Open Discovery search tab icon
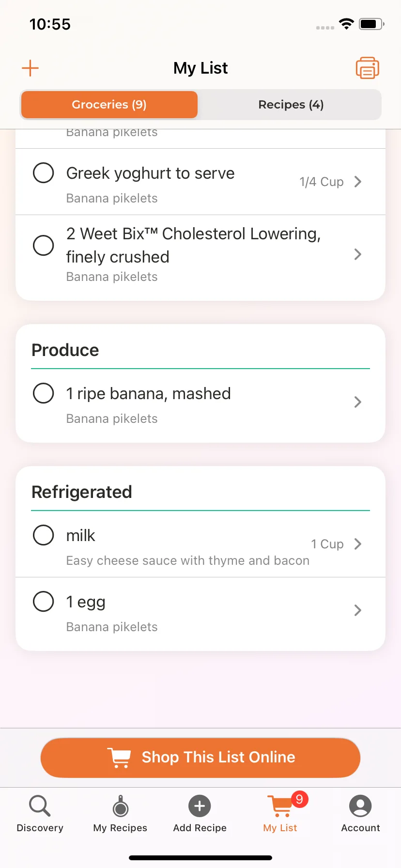Screen dimensions: 401x868 point(40,806)
